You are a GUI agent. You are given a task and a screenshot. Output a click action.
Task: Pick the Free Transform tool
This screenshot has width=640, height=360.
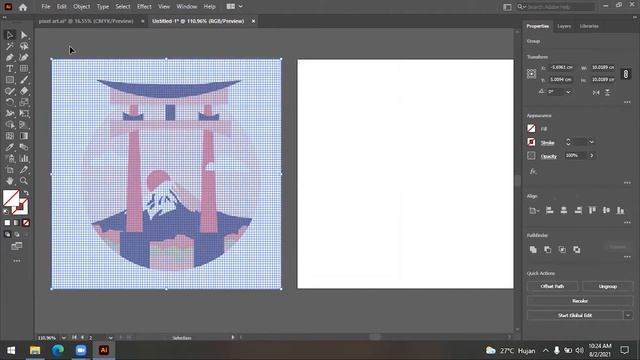point(24,113)
